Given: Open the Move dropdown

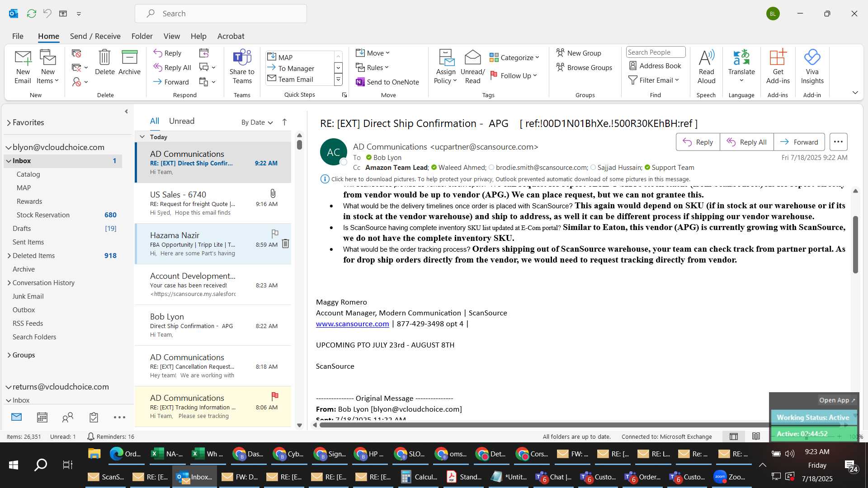Looking at the screenshot, I should (x=373, y=53).
